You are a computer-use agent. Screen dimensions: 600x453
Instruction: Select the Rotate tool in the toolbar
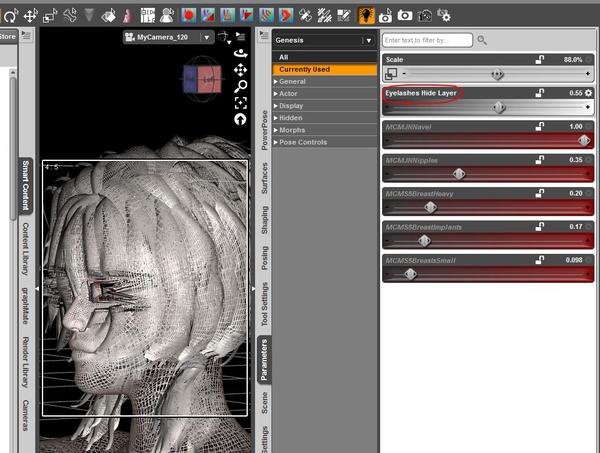point(11,16)
